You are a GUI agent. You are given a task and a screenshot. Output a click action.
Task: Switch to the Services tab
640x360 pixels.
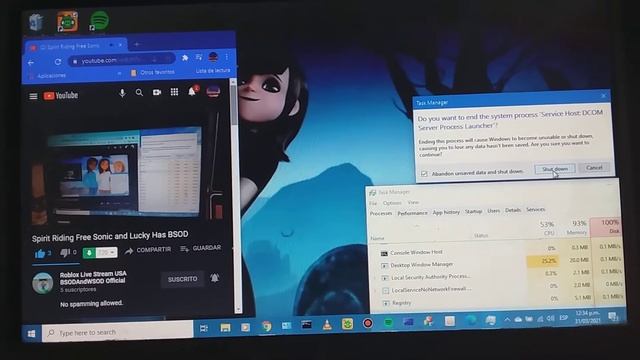[x=536, y=209]
